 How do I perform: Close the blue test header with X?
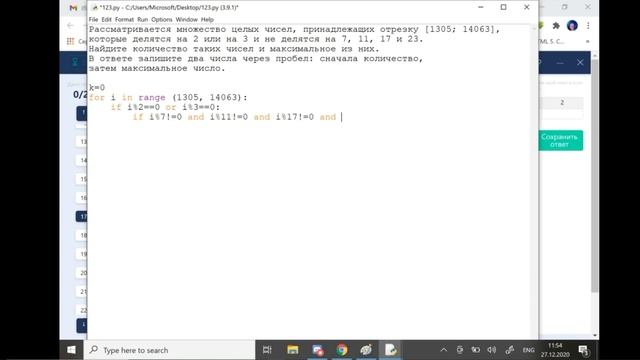(580, 62)
